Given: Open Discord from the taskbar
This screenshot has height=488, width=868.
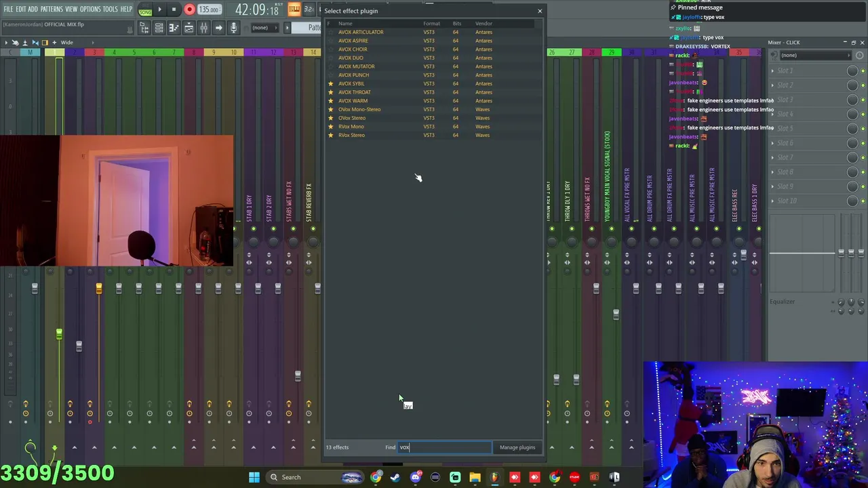Looking at the screenshot, I should point(415,477).
